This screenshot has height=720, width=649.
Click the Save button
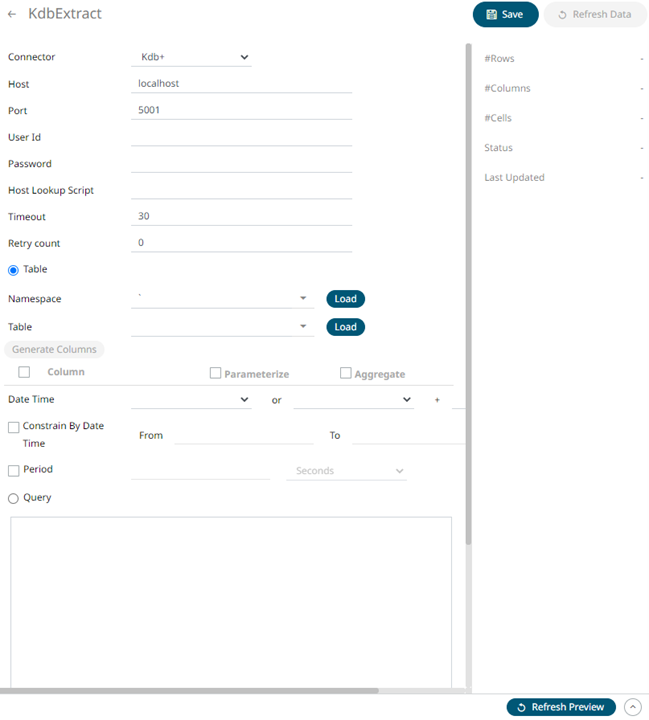tap(505, 15)
